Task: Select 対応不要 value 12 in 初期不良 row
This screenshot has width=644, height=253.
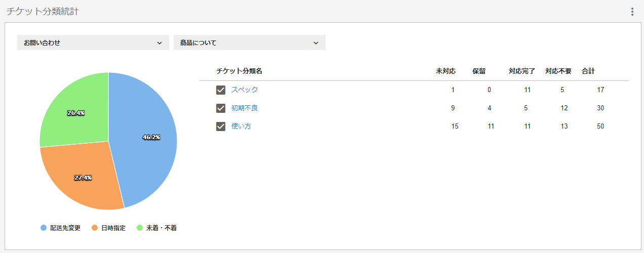Action: coord(564,108)
